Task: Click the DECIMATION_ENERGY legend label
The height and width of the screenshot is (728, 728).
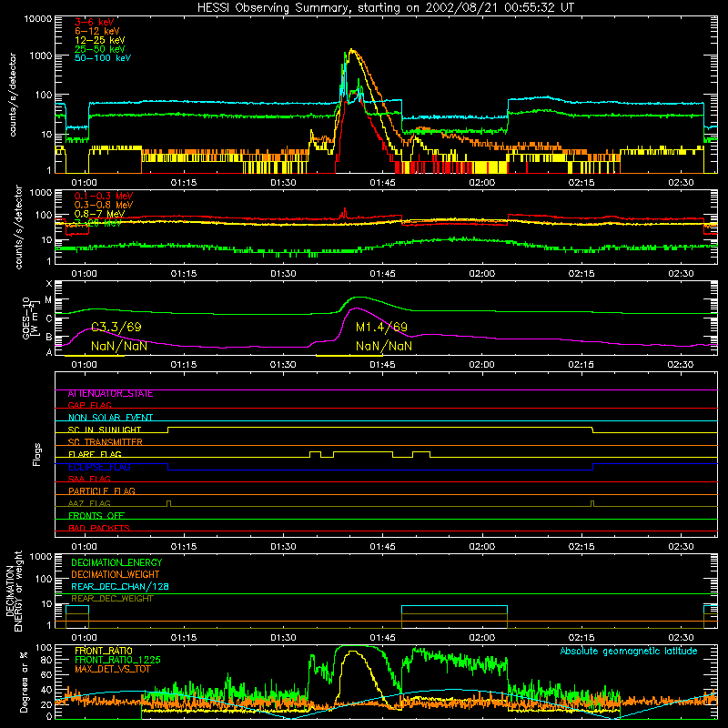Action: [116, 562]
